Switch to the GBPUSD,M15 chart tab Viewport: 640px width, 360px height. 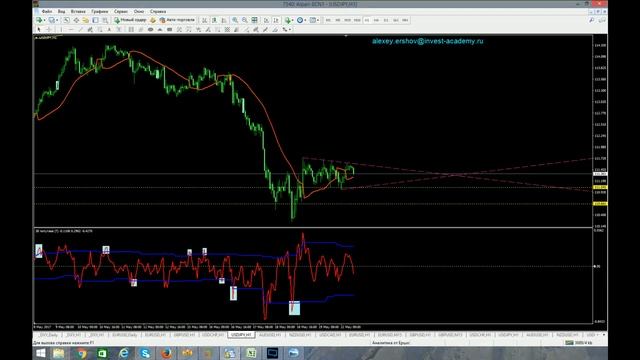(x=450, y=335)
